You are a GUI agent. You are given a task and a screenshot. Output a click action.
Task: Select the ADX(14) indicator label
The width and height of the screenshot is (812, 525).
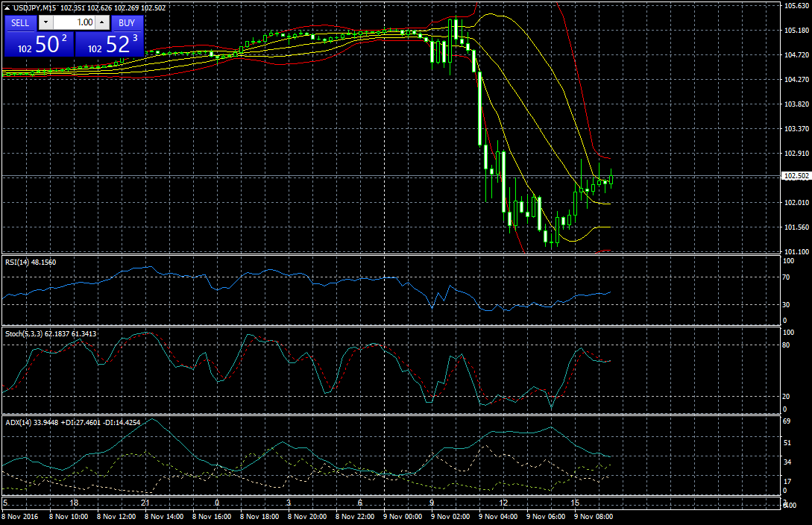18,421
